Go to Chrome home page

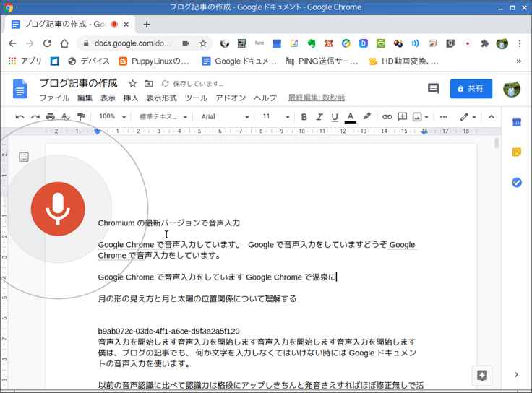[64, 43]
